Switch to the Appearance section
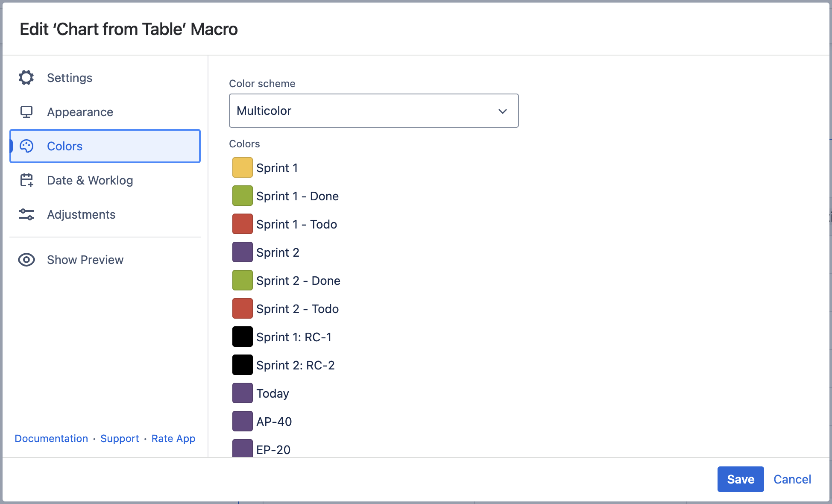This screenshot has height=504, width=832. (80, 112)
